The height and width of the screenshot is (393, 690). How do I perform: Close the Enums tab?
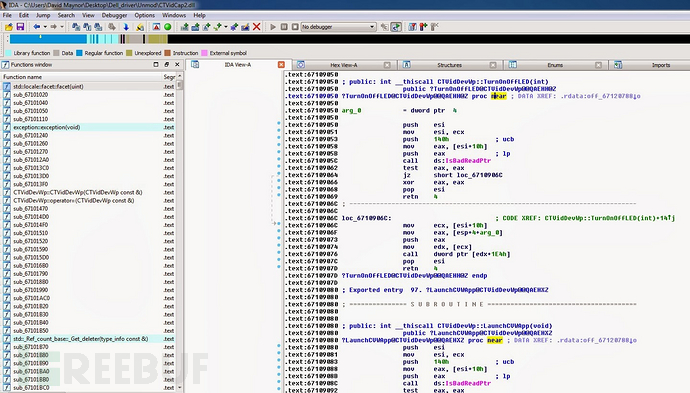(598, 65)
